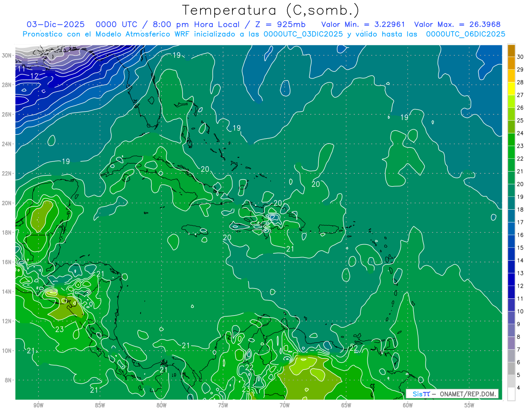Select the initialization stamp 0000UTC_03DIC2025
The height and width of the screenshot is (411, 532).
(x=303, y=34)
